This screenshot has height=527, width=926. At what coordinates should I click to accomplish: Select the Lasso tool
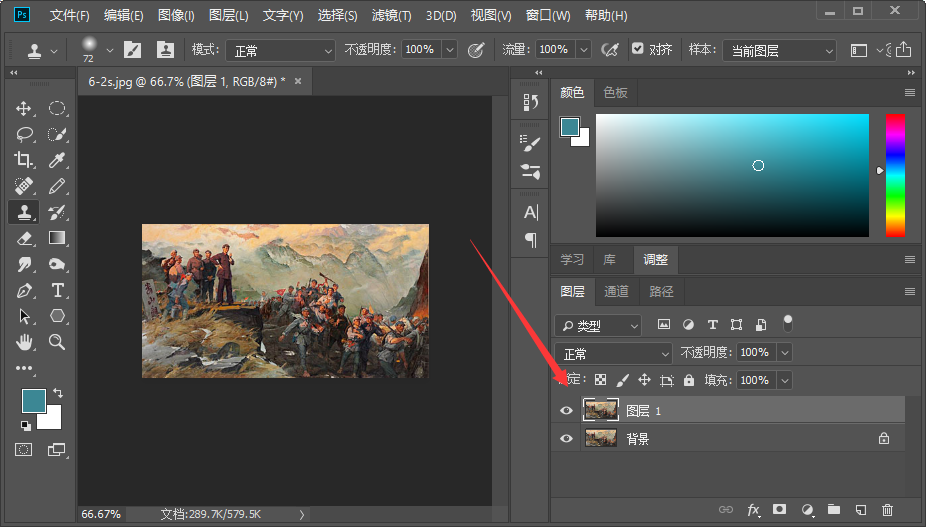click(x=24, y=135)
